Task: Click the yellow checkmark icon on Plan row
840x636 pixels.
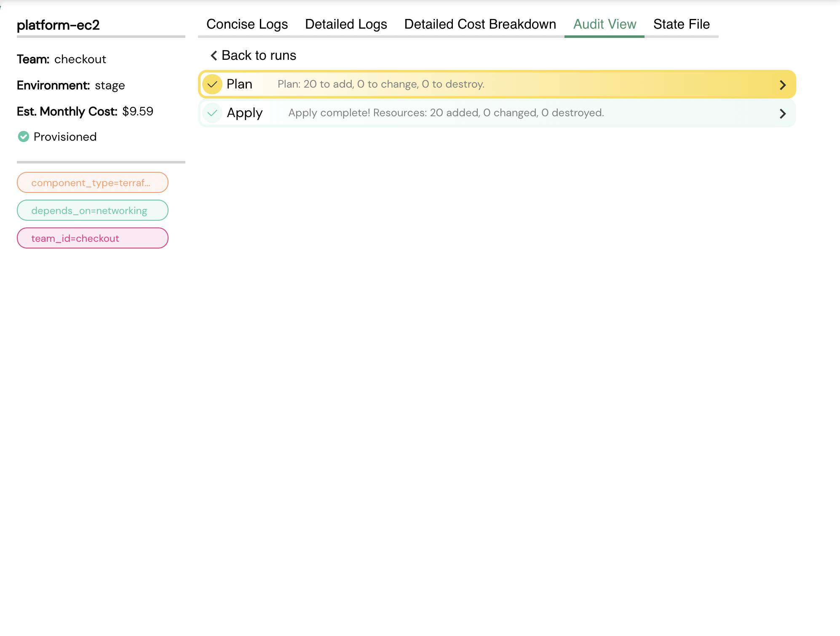Action: pos(212,84)
